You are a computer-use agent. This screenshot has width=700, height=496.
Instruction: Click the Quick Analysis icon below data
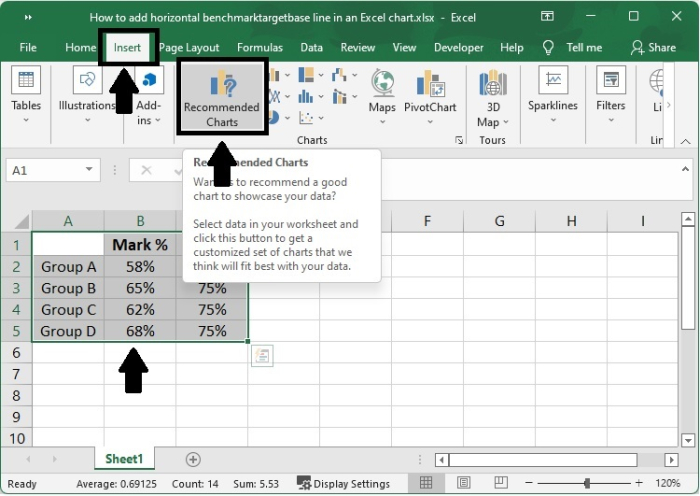[x=262, y=356]
